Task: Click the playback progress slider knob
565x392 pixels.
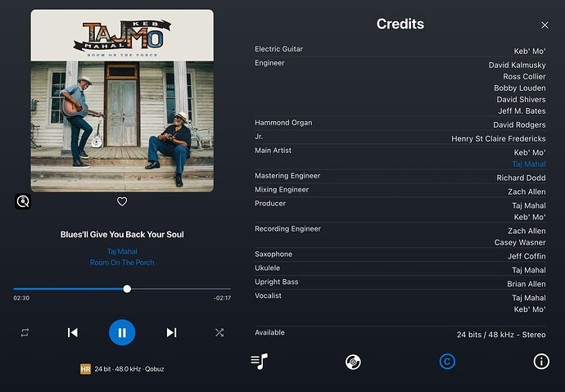Action: [x=127, y=289]
